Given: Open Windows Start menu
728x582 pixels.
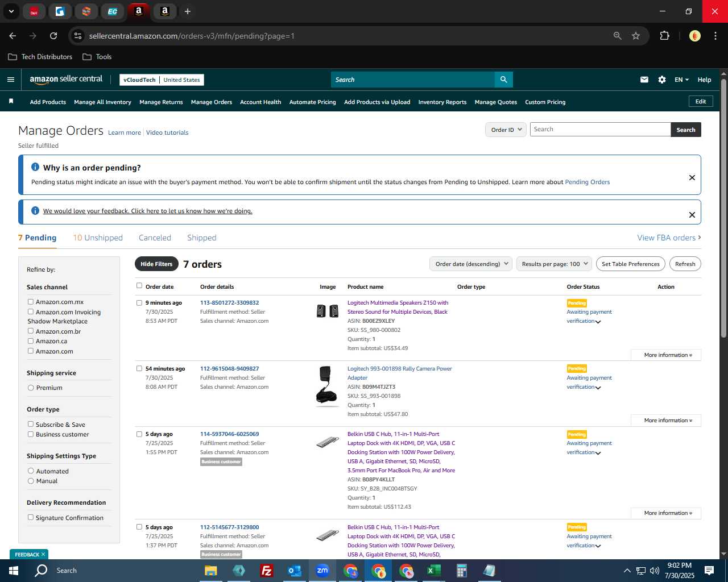Looking at the screenshot, I should point(14,571).
